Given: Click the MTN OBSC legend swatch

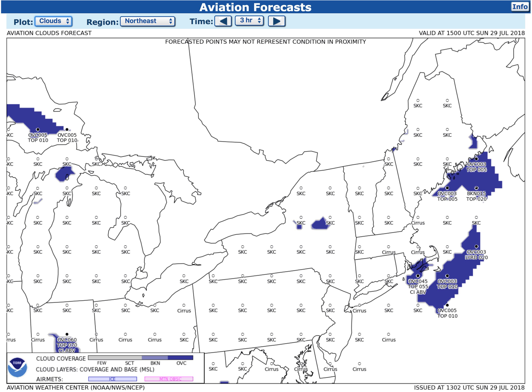Looking at the screenshot, I should [x=169, y=379].
